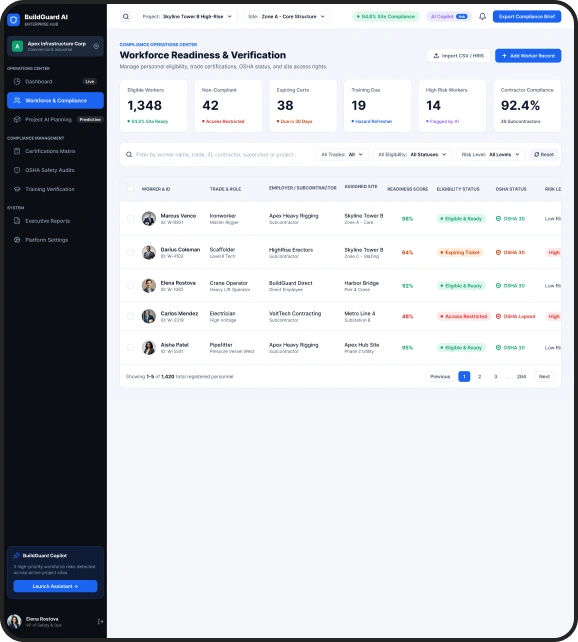Click the Executive Reports document icon

click(x=17, y=221)
